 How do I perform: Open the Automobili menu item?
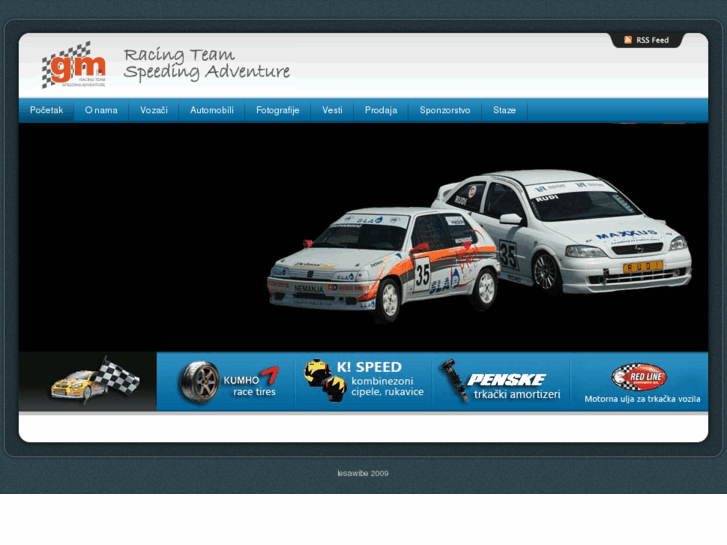(x=212, y=110)
